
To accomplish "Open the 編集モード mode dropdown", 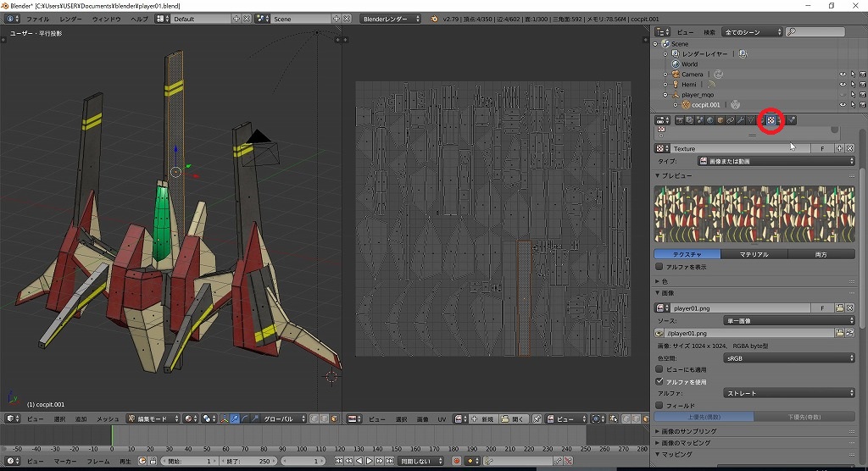I will pyautogui.click(x=153, y=418).
